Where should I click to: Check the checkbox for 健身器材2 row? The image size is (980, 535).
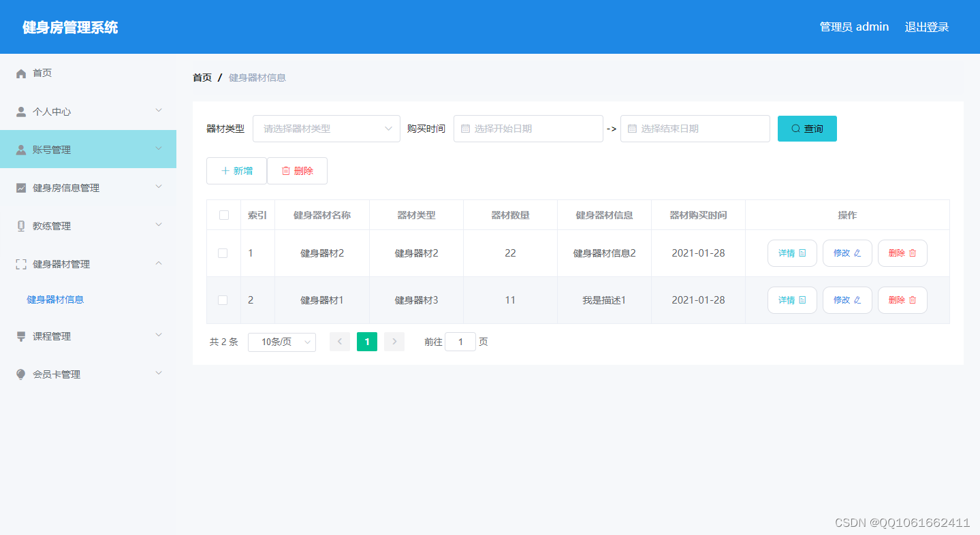[223, 253]
